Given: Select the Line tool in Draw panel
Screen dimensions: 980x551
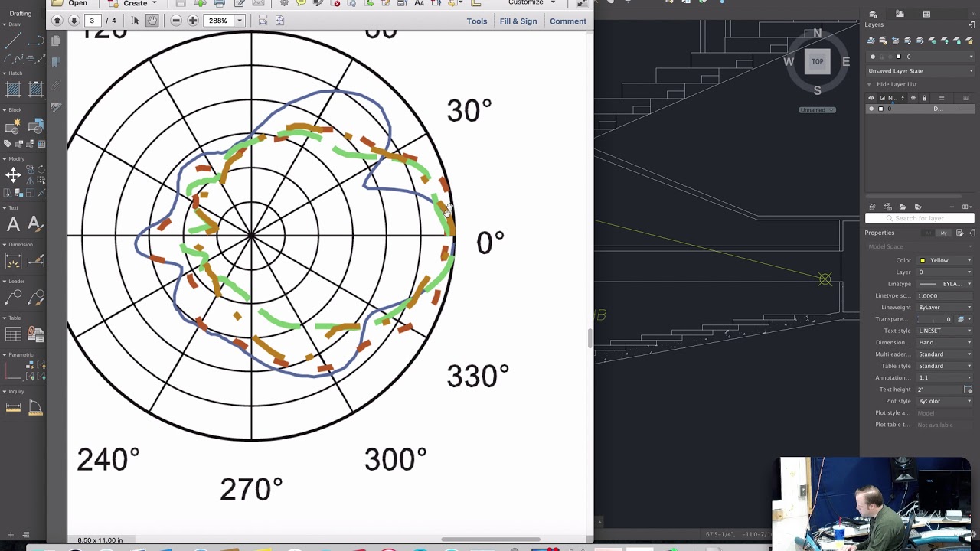Looking at the screenshot, I should (13, 41).
